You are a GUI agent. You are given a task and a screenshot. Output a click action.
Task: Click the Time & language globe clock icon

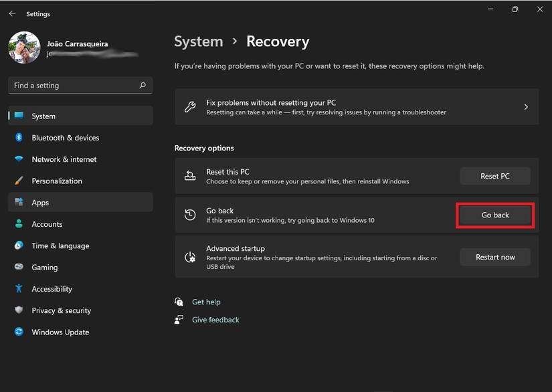(x=19, y=246)
